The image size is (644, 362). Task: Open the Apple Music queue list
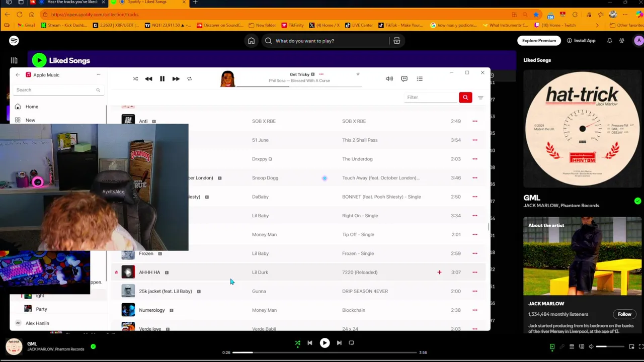(x=420, y=78)
